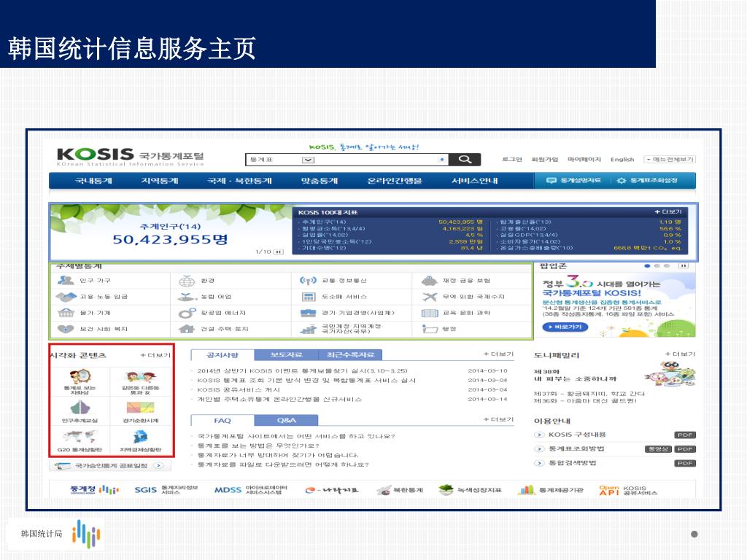Click the 광공업·에너지 gears icon
Screen dimensions: 747x560
pos(187,313)
